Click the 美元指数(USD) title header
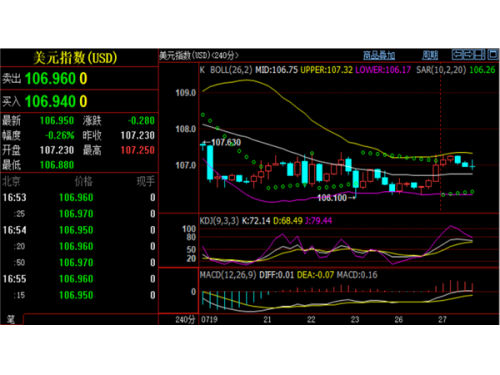 pyautogui.click(x=75, y=58)
